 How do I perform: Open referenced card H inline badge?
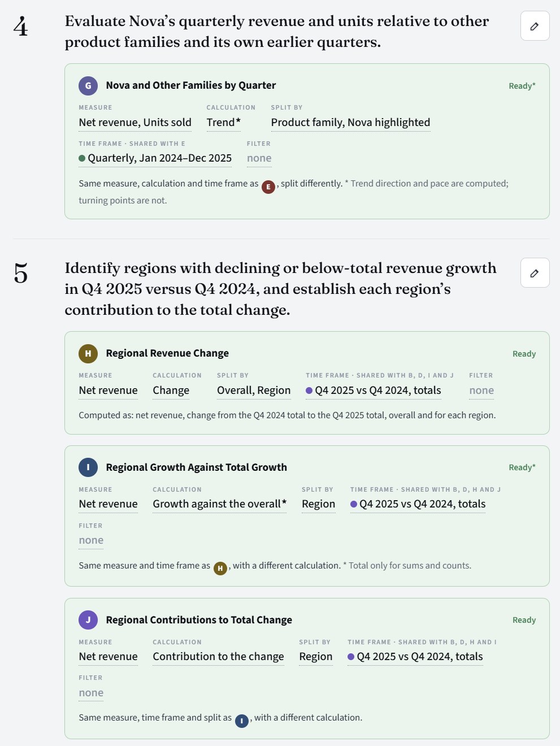(220, 568)
